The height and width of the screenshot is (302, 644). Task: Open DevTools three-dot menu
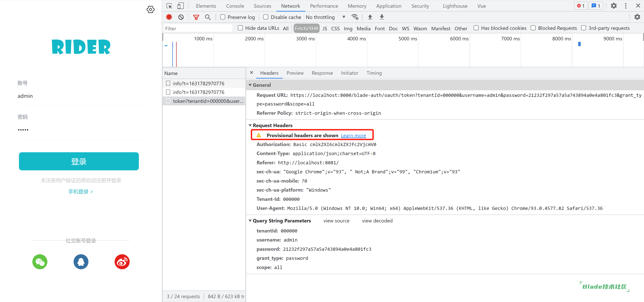[626, 6]
